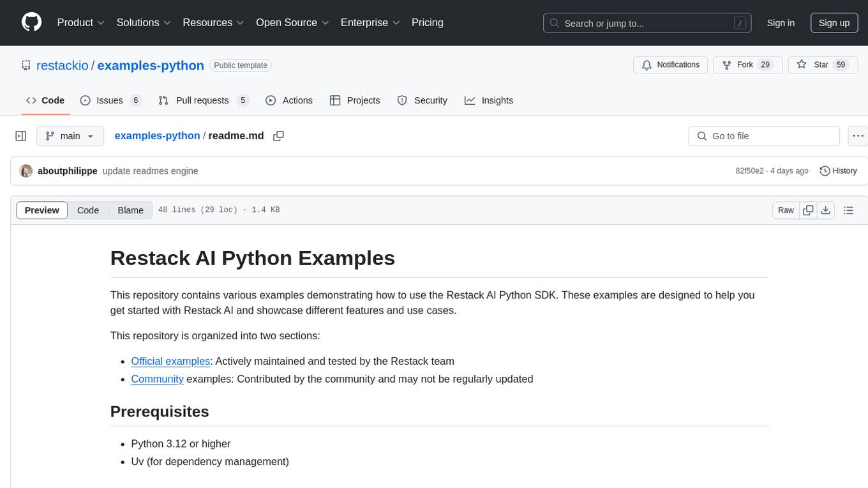Open the Projects tab

coord(355,100)
